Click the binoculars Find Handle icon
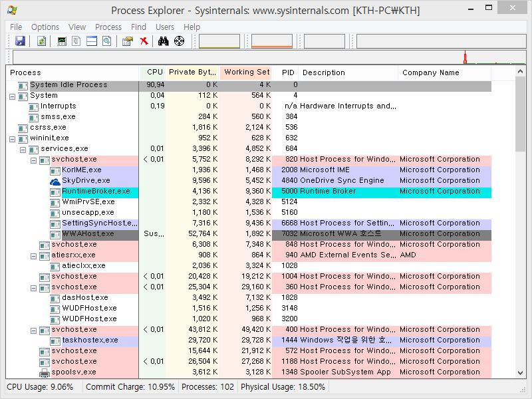 pyautogui.click(x=163, y=41)
